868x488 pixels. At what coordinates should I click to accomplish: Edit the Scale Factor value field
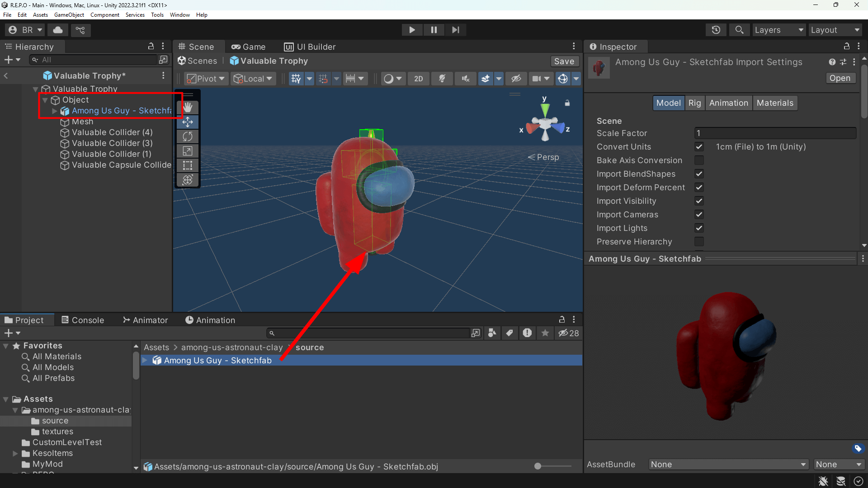coord(774,133)
